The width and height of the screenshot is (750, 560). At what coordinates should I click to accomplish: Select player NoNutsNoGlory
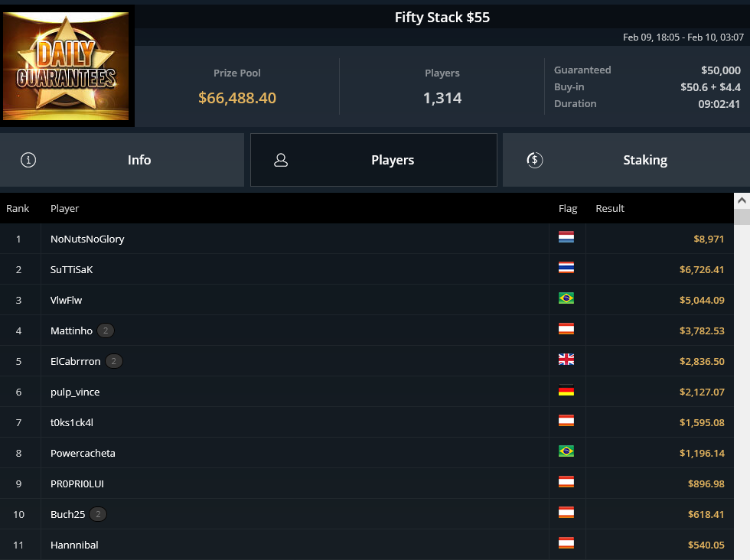[87, 239]
